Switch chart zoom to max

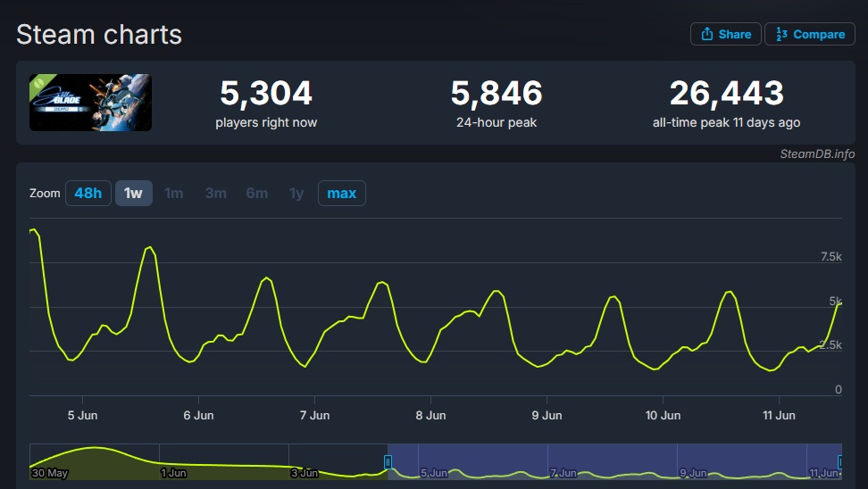pos(341,193)
